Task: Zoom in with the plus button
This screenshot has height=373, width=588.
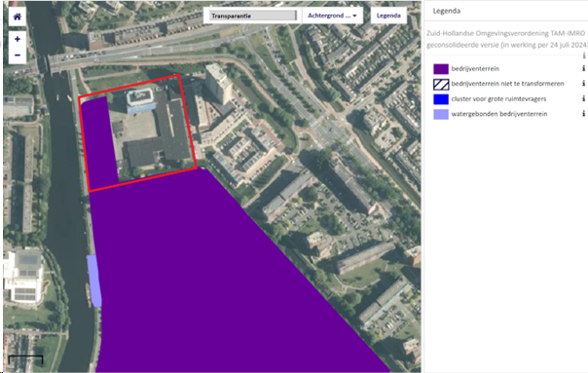Action: (x=18, y=39)
